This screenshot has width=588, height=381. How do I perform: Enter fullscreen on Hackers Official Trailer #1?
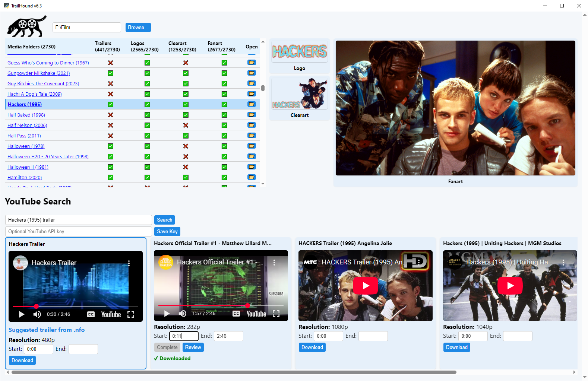click(276, 314)
